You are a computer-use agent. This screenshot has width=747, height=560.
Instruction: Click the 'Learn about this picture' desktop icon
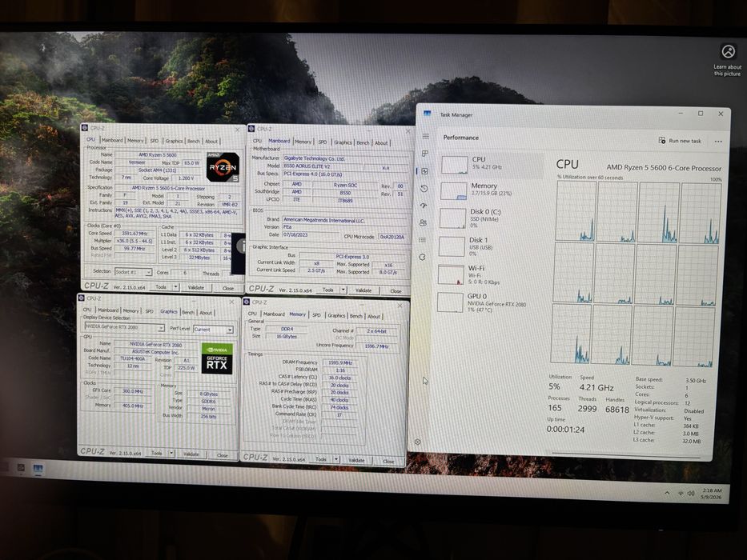(728, 59)
